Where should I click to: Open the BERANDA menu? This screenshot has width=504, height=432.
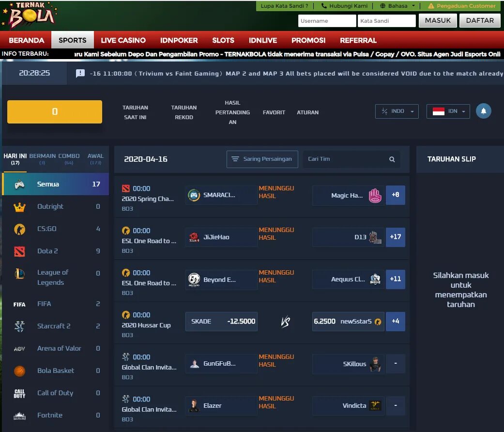tap(26, 40)
